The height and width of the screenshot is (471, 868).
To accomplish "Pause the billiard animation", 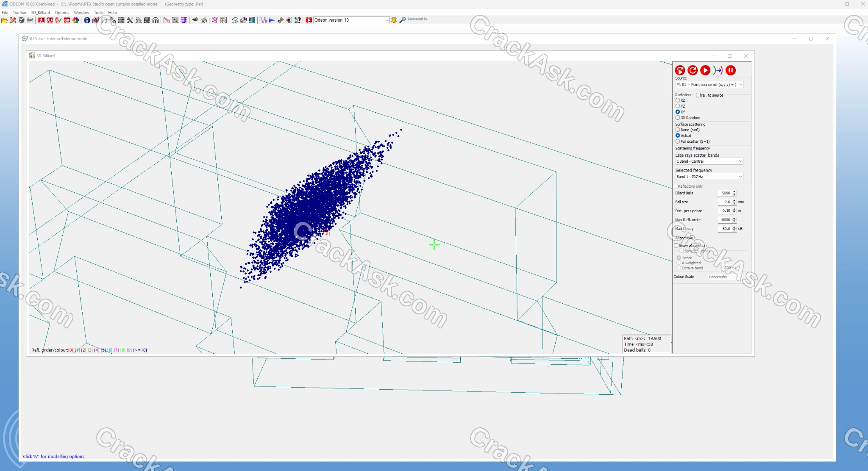I will (731, 70).
